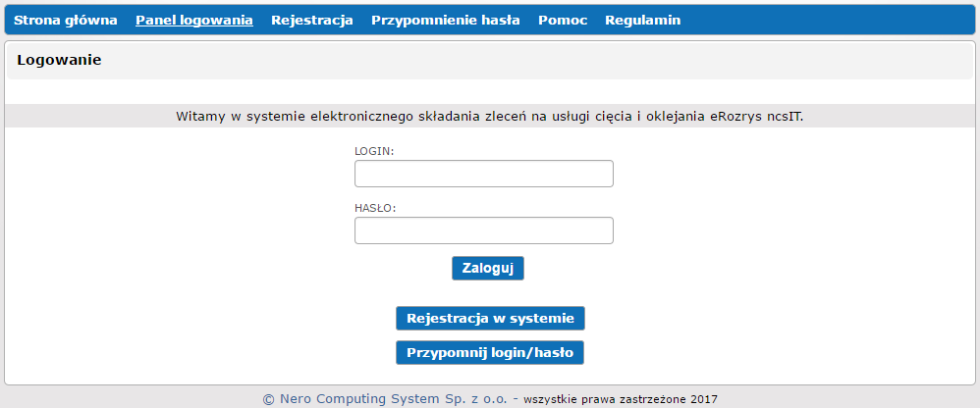Open Przypomnienie hasła from the menu bar

click(445, 20)
